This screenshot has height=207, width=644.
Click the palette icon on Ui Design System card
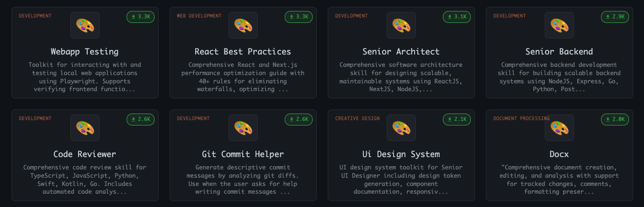coord(401,128)
